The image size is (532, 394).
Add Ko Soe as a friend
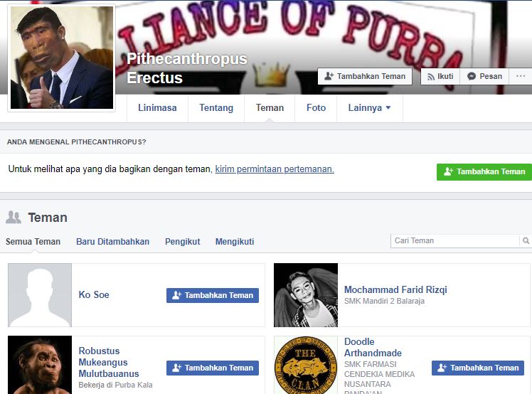[213, 295]
